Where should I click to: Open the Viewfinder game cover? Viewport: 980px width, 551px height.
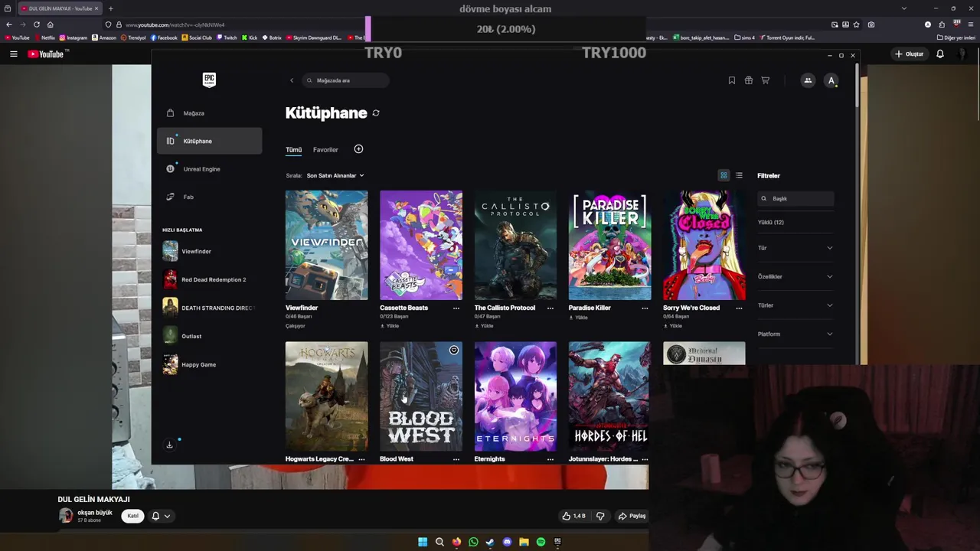point(327,245)
